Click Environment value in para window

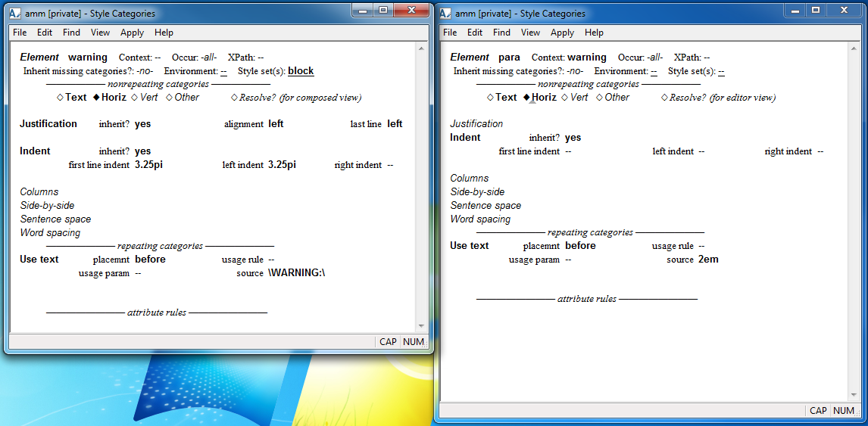(654, 71)
